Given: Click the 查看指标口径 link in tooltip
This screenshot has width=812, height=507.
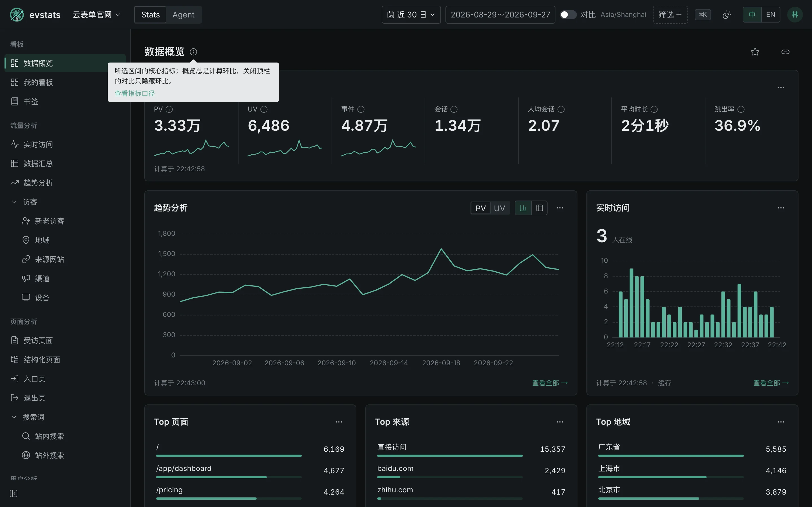Looking at the screenshot, I should coord(134,94).
